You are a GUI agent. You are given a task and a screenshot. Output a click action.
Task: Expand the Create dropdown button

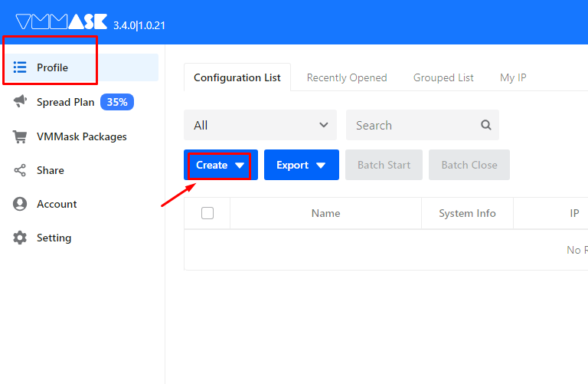(220, 165)
